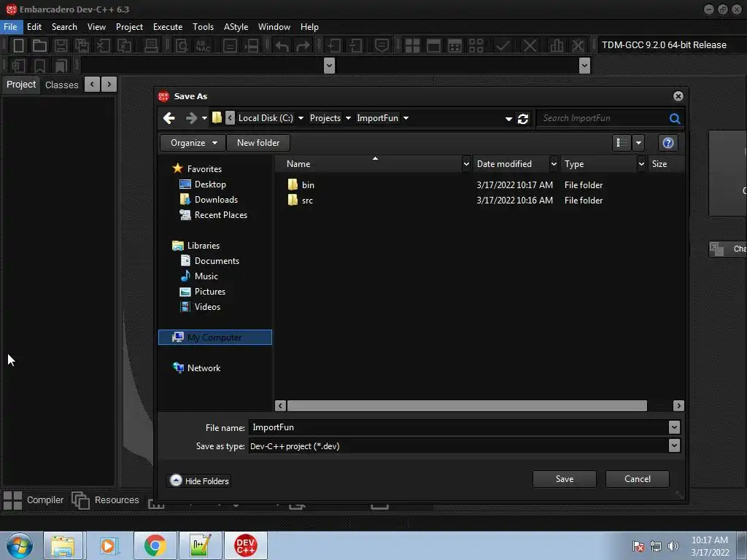Select Downloads under Favorites
Screen dimensions: 747x560
point(209,200)
